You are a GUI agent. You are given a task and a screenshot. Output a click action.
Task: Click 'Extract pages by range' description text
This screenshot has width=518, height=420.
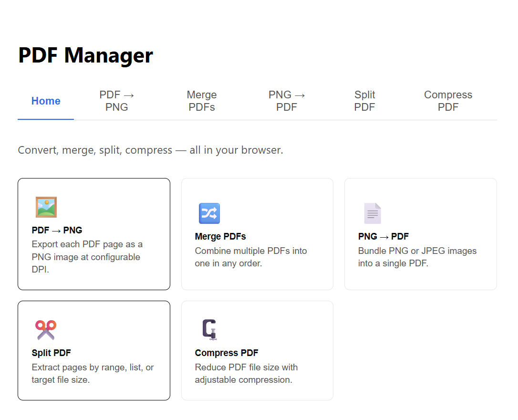[x=93, y=374]
